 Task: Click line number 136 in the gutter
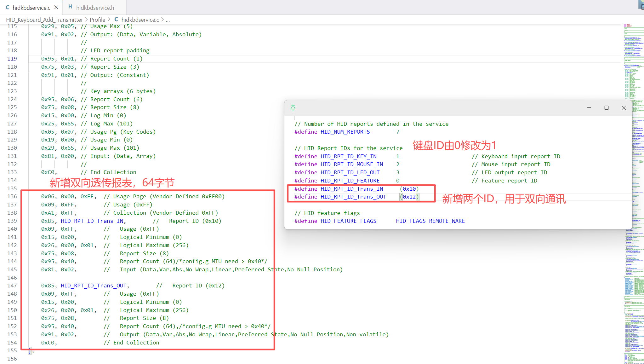pyautogui.click(x=12, y=196)
